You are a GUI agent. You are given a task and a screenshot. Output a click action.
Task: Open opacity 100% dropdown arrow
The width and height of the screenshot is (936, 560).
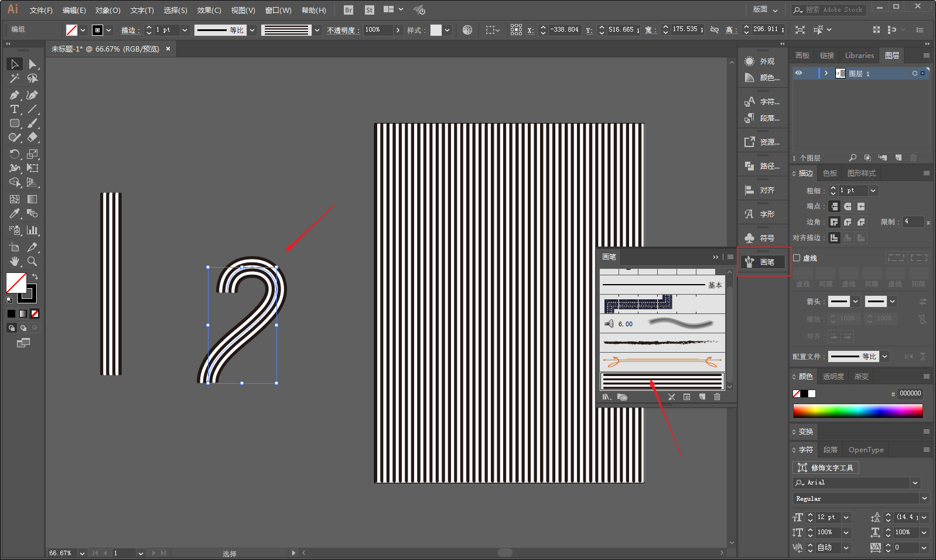[398, 30]
